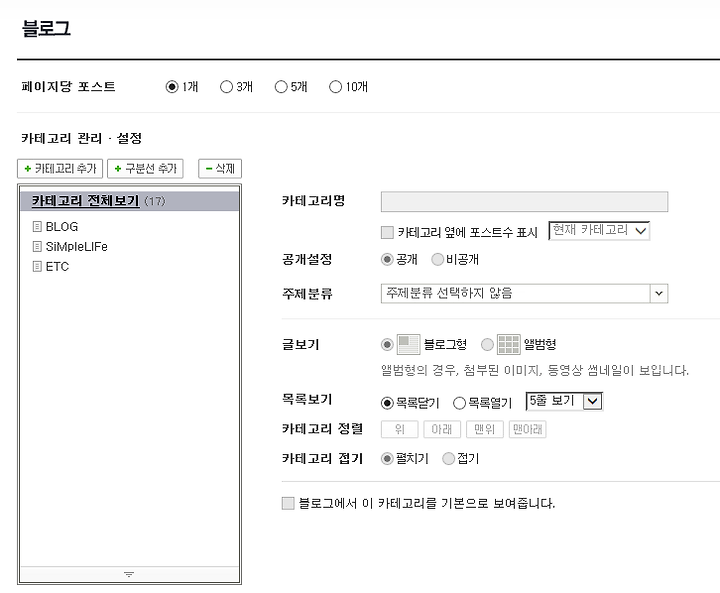This screenshot has height=593, width=720.
Task: Select 펼치기 category fold option
Action: pyautogui.click(x=387, y=458)
